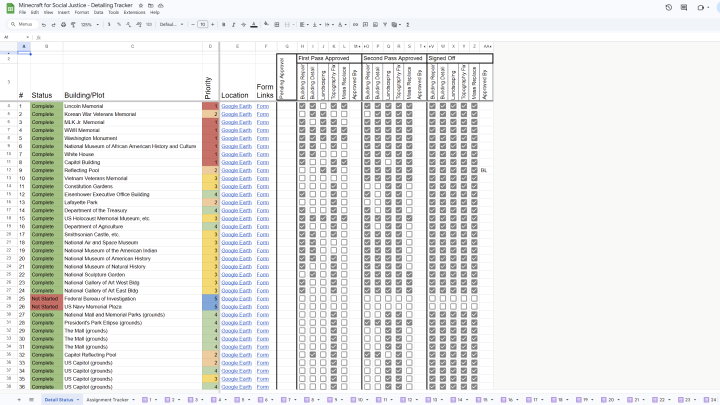Open the comments panel icon

point(684,7)
